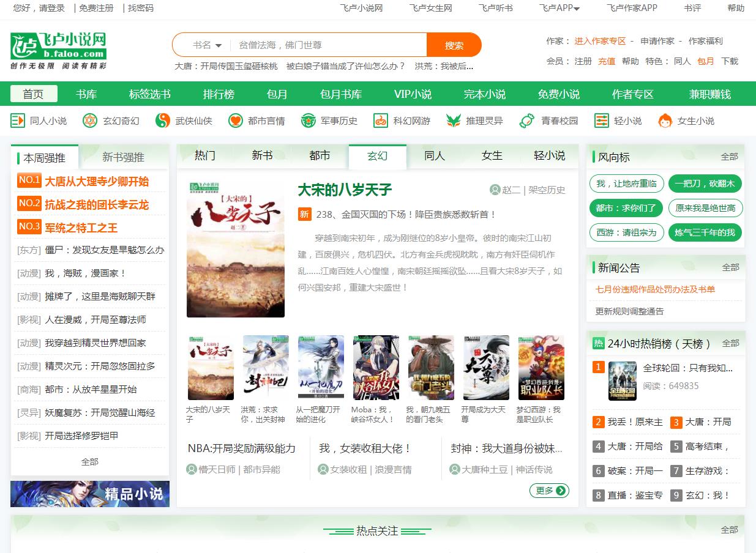Open the 大宋的八岁天子 title link

coord(345,190)
